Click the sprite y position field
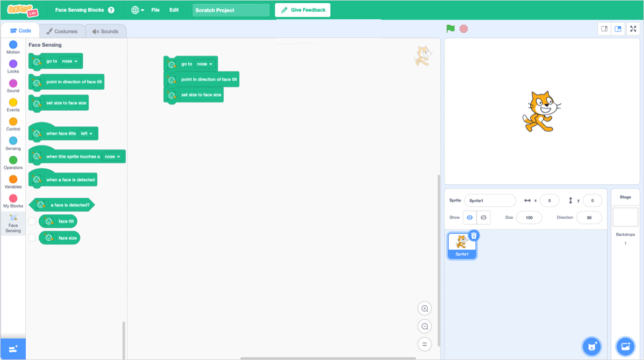 tap(592, 200)
